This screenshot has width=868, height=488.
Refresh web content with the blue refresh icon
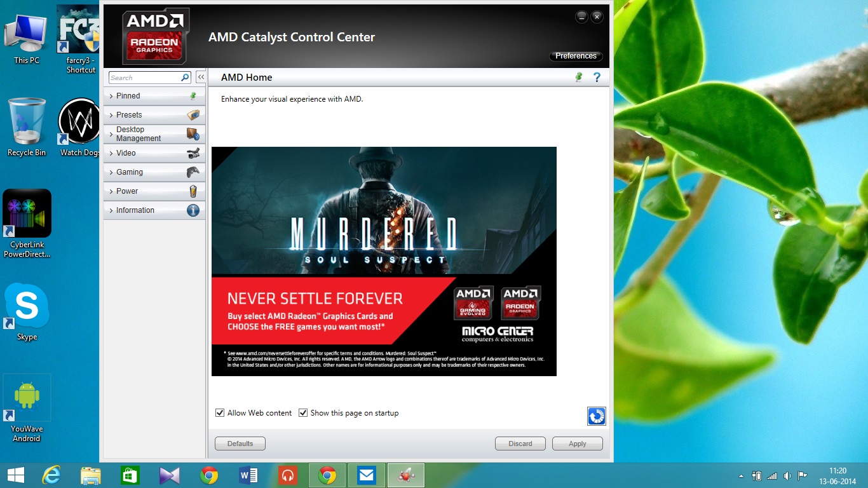click(x=596, y=416)
